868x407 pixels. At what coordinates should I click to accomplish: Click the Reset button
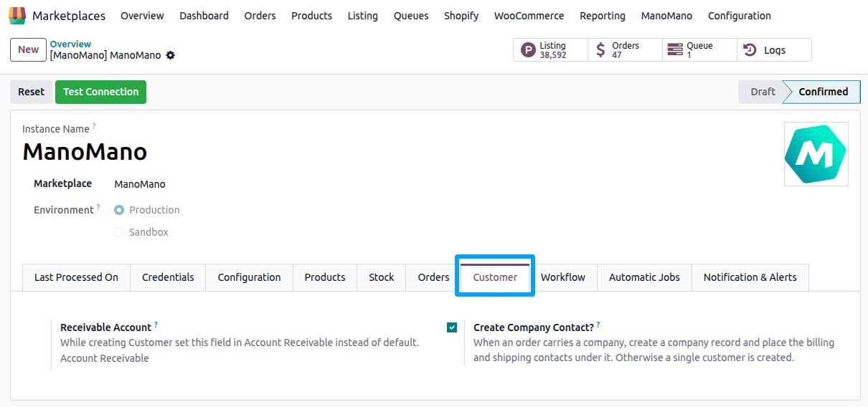tap(31, 92)
